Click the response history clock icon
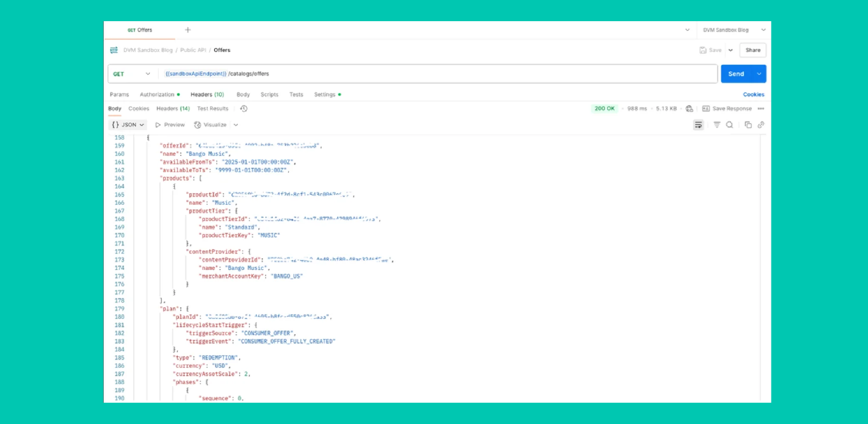This screenshot has width=868, height=424. [x=244, y=109]
